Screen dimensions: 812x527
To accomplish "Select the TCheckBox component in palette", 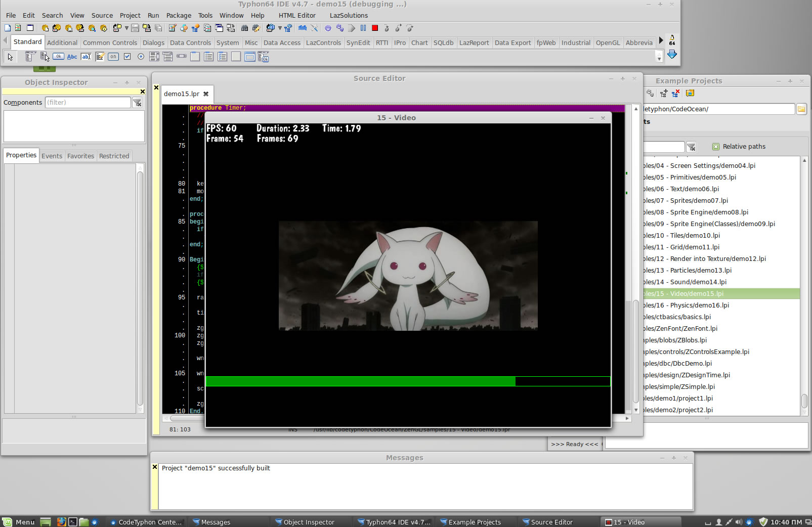I will pos(127,57).
